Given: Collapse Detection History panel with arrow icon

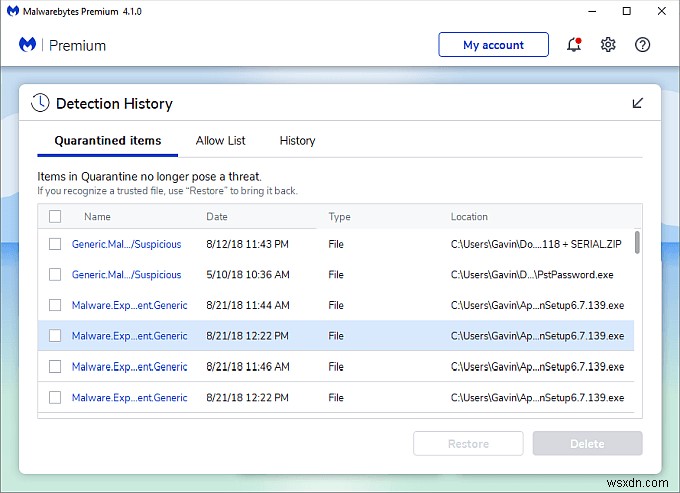Looking at the screenshot, I should click(638, 103).
